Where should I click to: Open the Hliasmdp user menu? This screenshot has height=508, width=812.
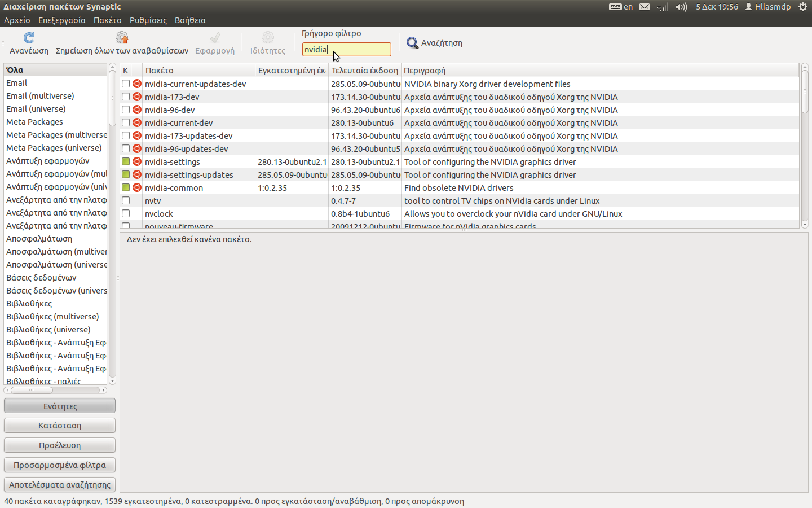768,7
